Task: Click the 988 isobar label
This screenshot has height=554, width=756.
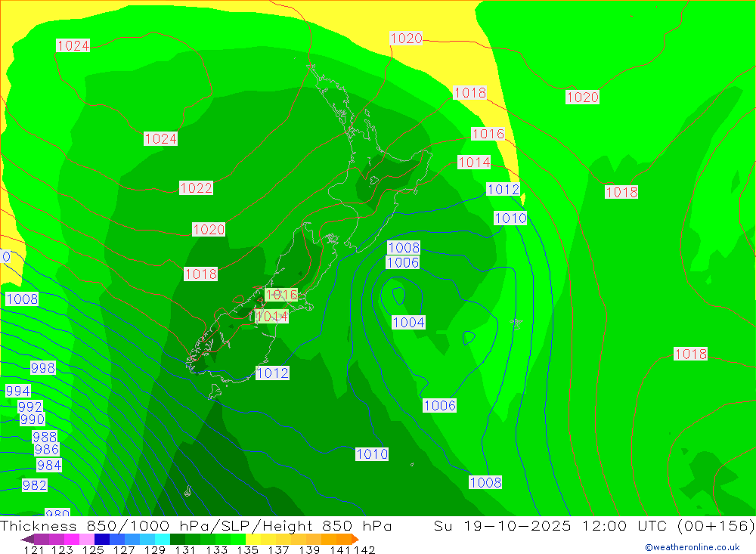Action: pyautogui.click(x=45, y=437)
